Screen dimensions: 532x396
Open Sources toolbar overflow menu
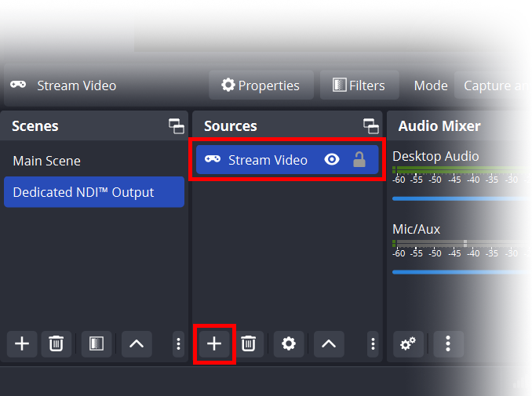pos(373,343)
